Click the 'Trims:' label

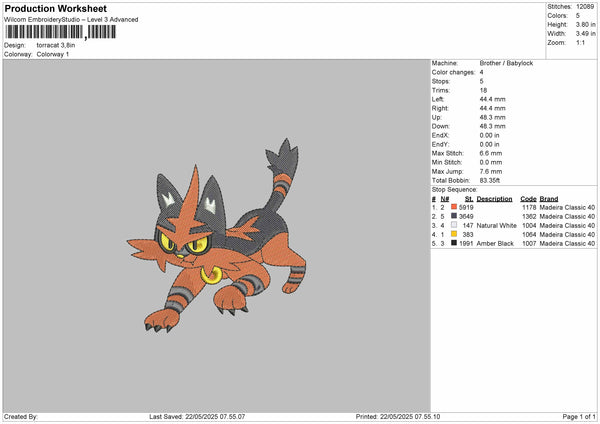click(x=441, y=90)
